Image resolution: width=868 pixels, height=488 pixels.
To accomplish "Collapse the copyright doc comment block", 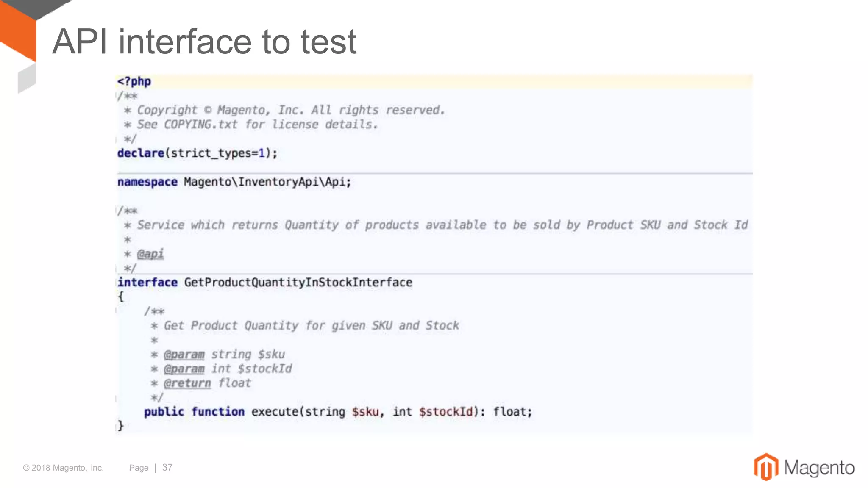I will (117, 96).
